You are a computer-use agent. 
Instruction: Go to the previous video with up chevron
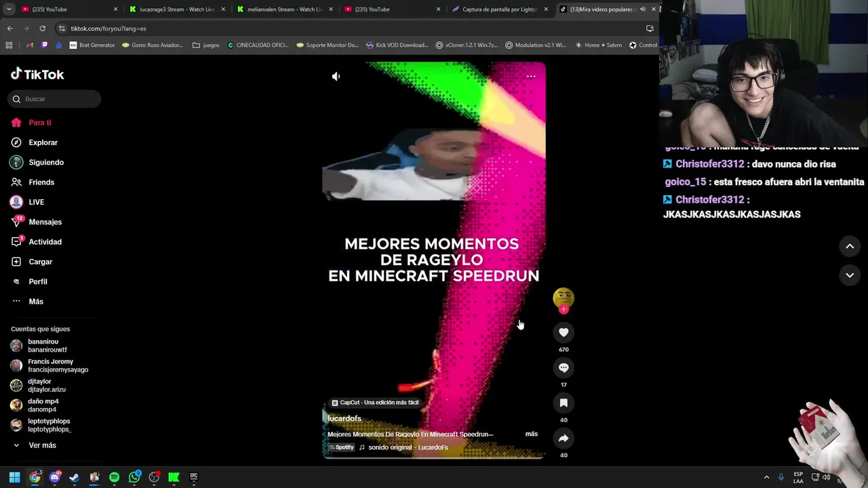pos(850,246)
